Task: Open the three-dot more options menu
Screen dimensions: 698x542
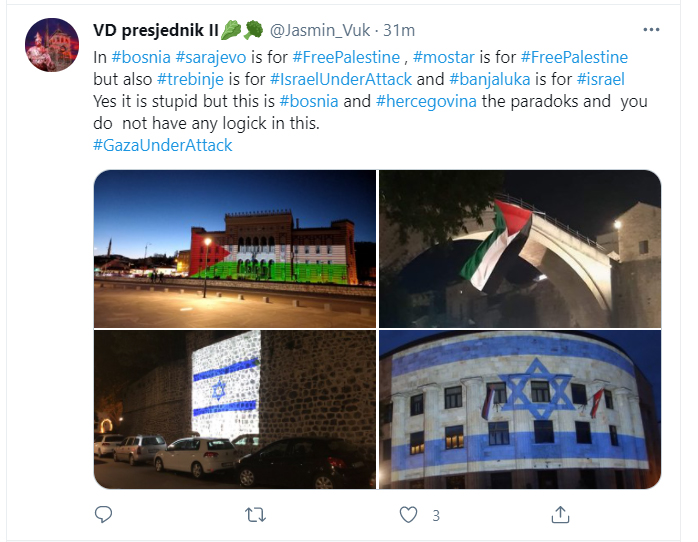Action: coord(651,30)
